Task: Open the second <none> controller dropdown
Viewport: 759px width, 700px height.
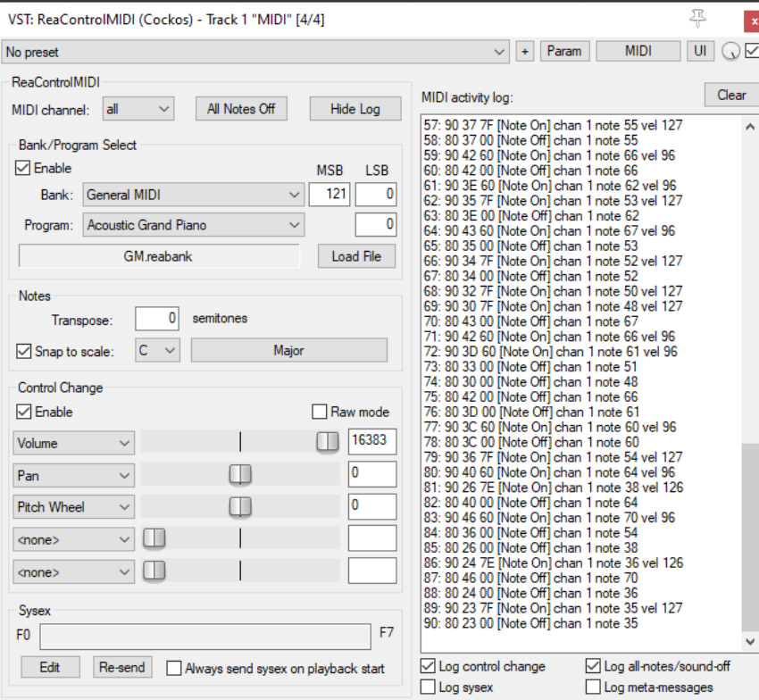Action: (x=73, y=571)
